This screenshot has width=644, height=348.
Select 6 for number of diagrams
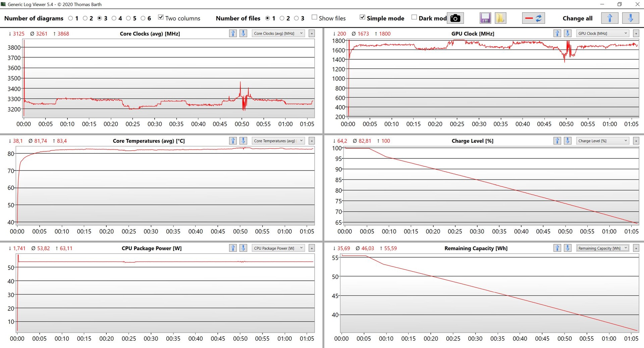(x=143, y=18)
